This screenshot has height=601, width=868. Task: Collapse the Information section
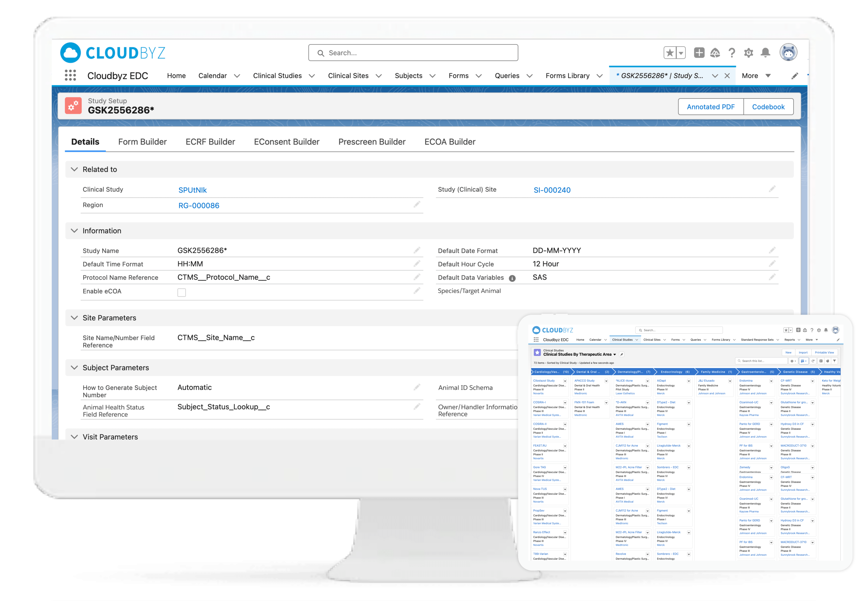click(74, 230)
